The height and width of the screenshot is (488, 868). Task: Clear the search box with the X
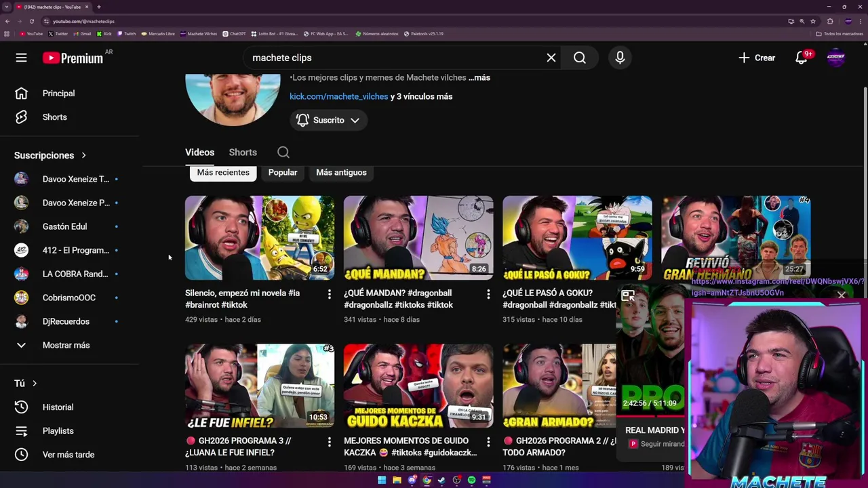point(551,58)
